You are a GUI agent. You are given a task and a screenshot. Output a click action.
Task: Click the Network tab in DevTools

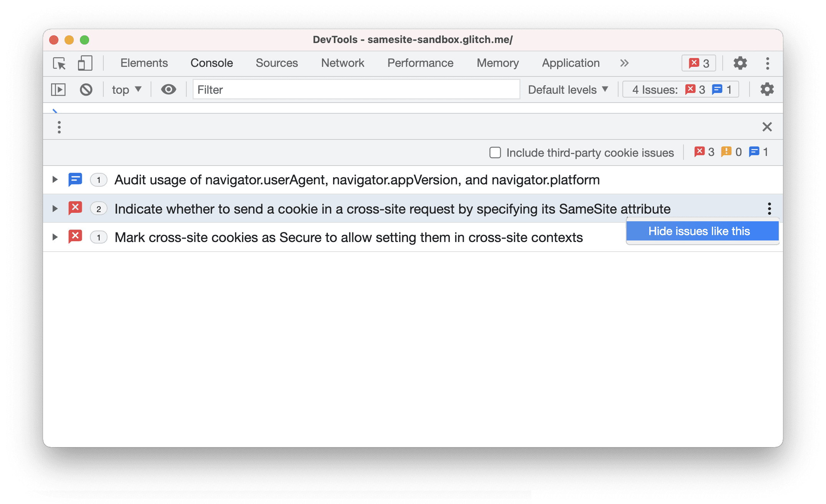(342, 63)
